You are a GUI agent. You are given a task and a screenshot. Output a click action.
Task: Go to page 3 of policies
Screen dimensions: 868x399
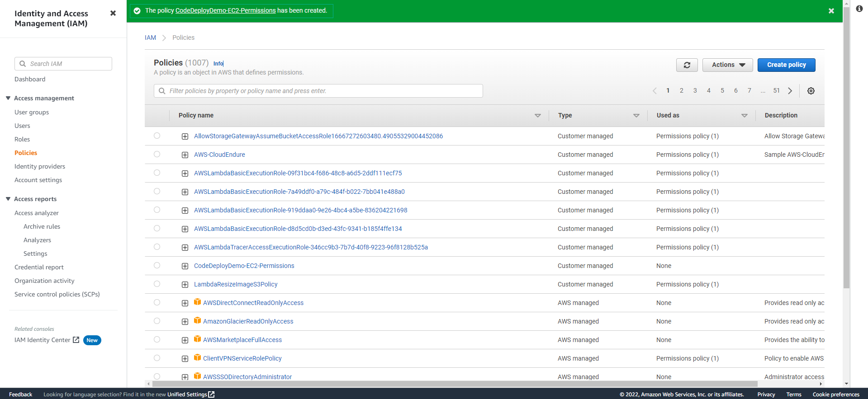695,91
